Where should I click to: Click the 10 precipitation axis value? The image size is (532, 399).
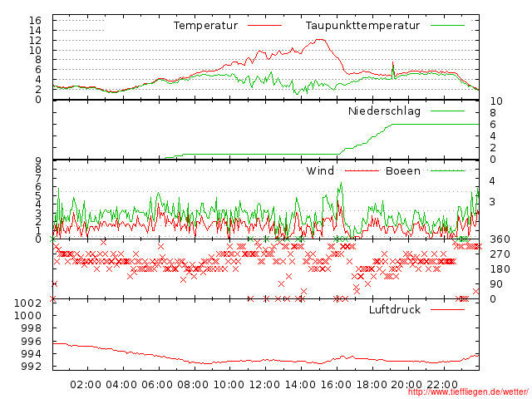point(496,101)
